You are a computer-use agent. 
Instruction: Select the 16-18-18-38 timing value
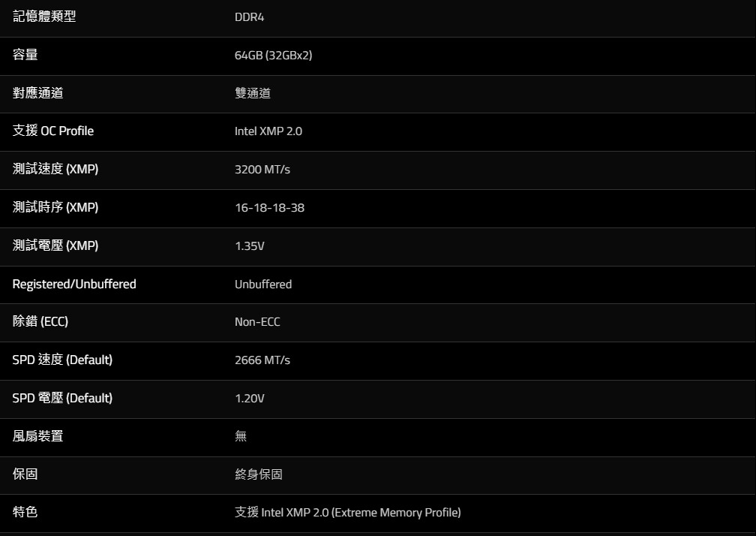pos(269,207)
